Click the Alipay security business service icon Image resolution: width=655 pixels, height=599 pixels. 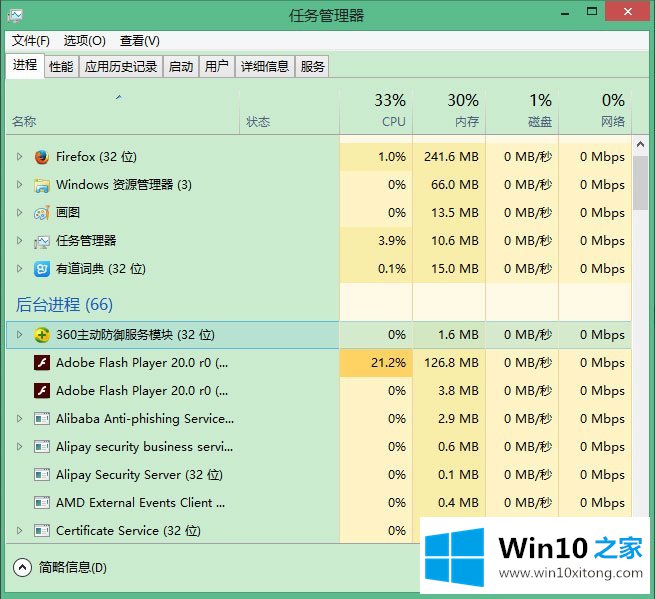[42, 447]
